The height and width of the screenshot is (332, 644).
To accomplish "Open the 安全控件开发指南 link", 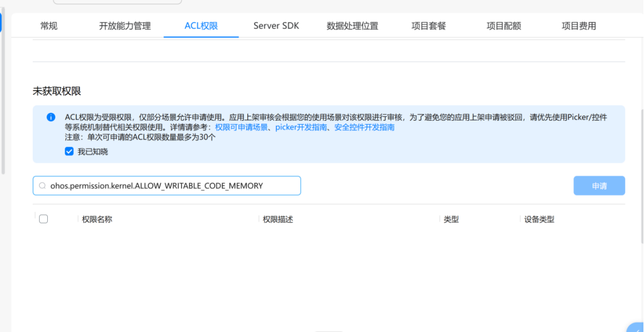I will (364, 127).
